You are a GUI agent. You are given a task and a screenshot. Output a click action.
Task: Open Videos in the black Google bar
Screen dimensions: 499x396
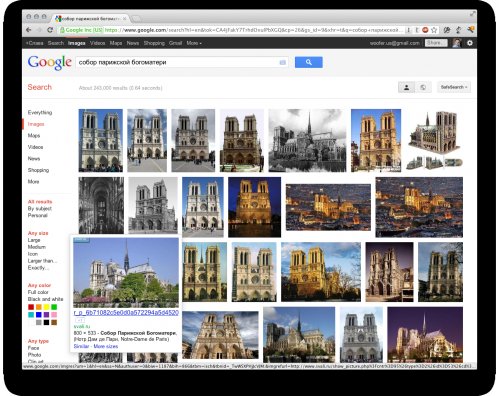coord(97,43)
